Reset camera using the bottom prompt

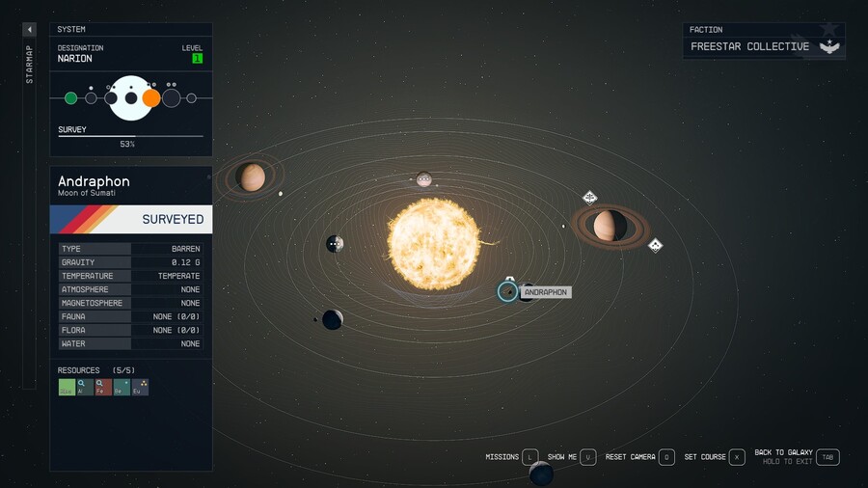tap(665, 457)
